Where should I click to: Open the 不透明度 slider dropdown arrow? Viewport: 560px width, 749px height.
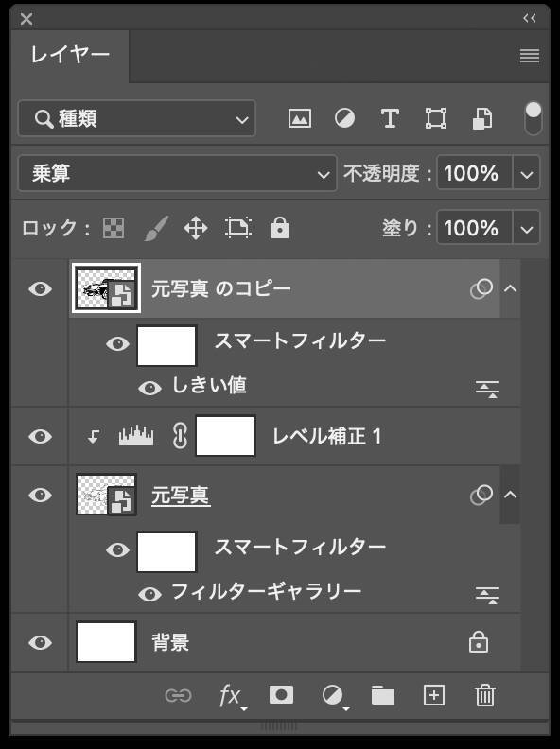pos(527,173)
